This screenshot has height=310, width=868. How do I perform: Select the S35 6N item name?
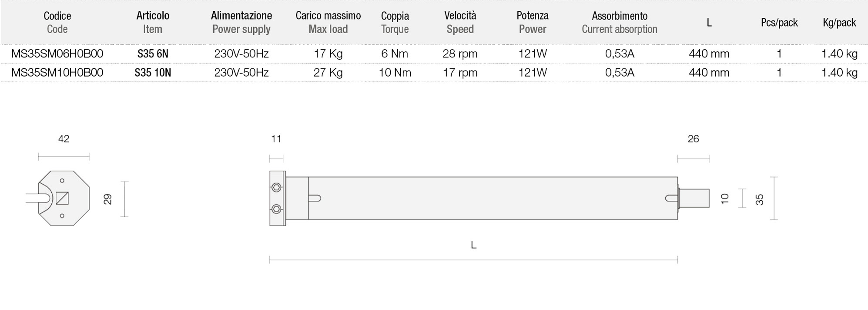153,54
